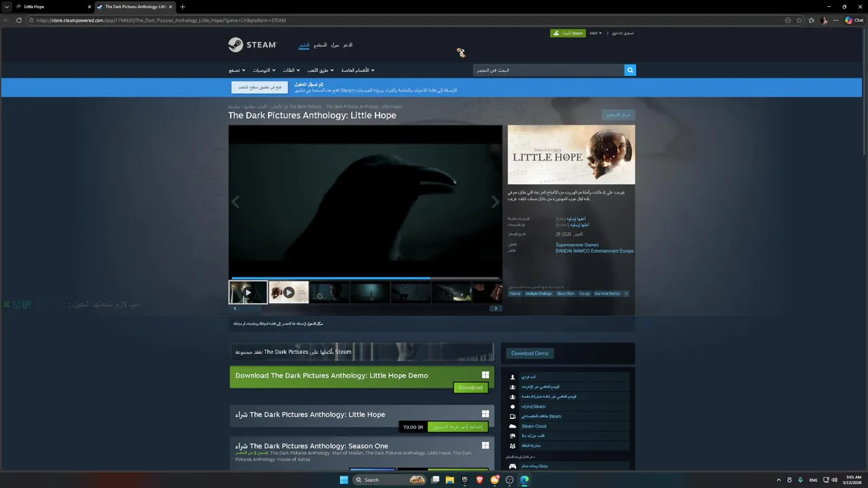The height and width of the screenshot is (488, 868).
Task: Click the green Install Steam button
Action: click(568, 33)
